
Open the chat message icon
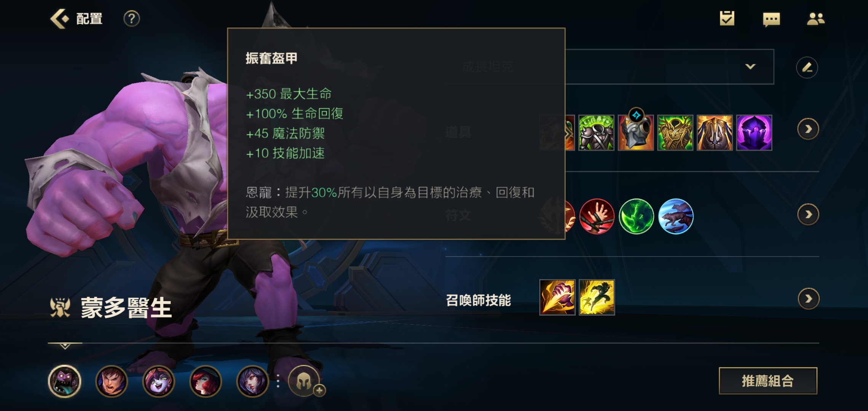[771, 19]
